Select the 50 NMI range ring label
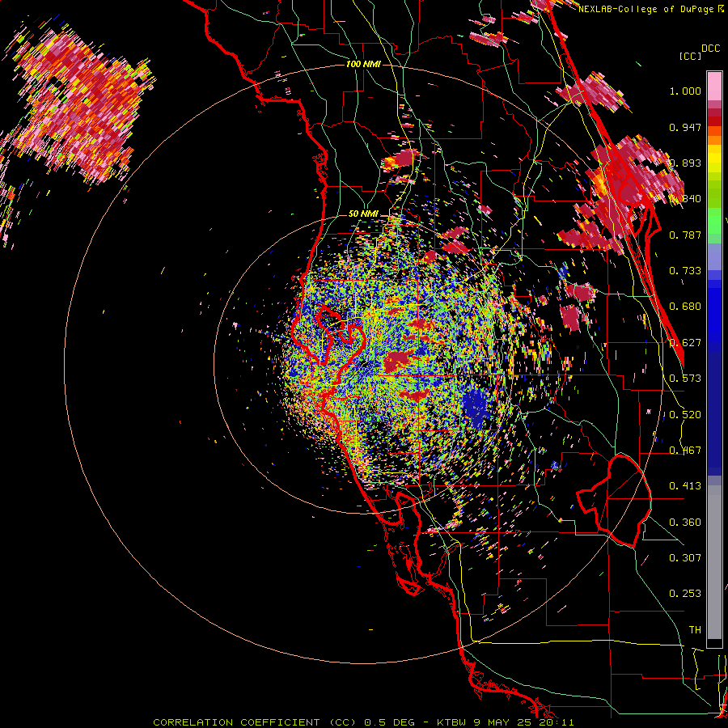This screenshot has width=728, height=728. (x=363, y=214)
